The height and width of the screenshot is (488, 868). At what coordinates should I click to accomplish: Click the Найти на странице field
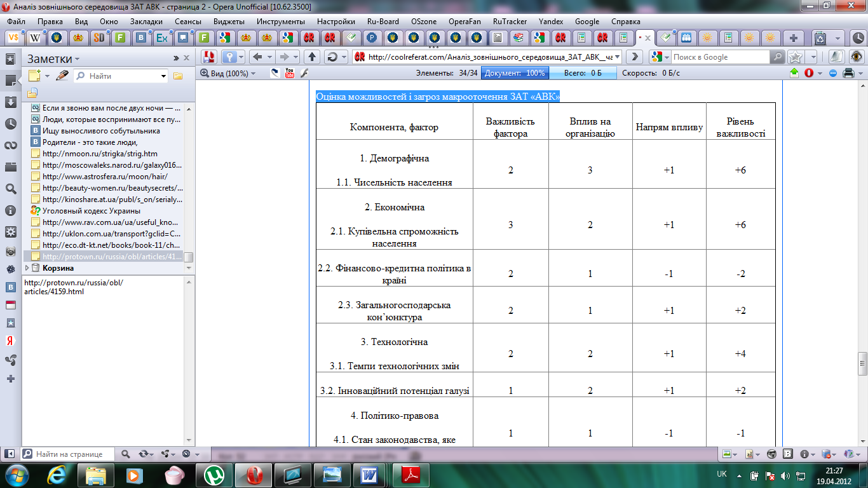[x=69, y=454]
